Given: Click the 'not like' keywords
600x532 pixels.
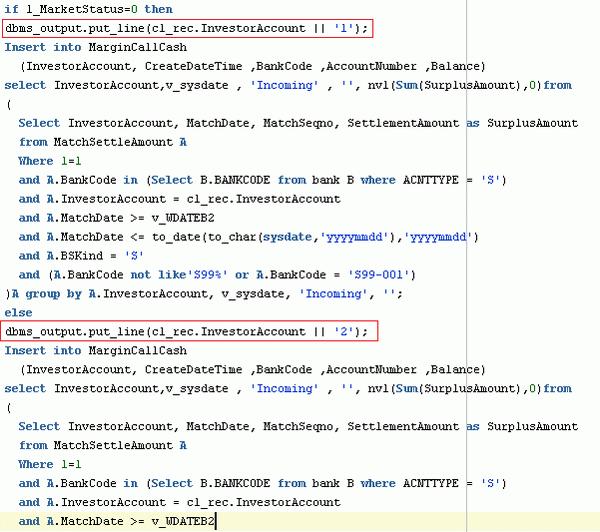Looking at the screenshot, I should pos(158,274).
